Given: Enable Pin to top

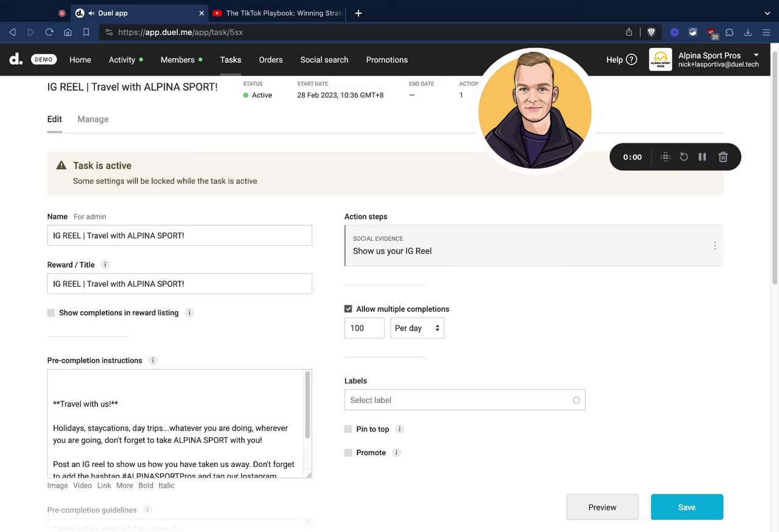Looking at the screenshot, I should pyautogui.click(x=348, y=429).
